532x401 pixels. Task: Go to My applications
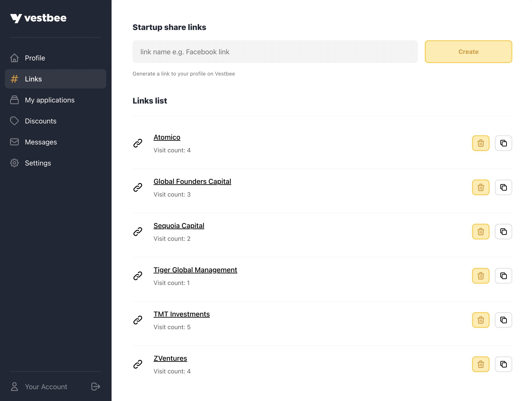coord(49,100)
